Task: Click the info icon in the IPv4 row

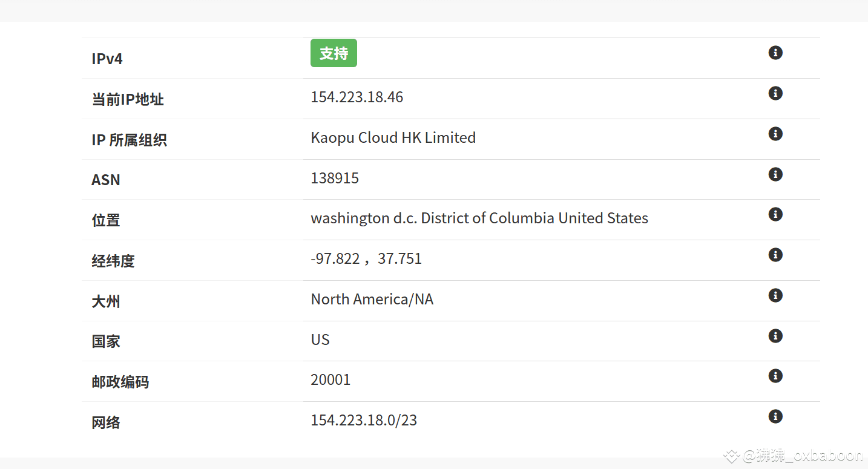Action: click(775, 53)
